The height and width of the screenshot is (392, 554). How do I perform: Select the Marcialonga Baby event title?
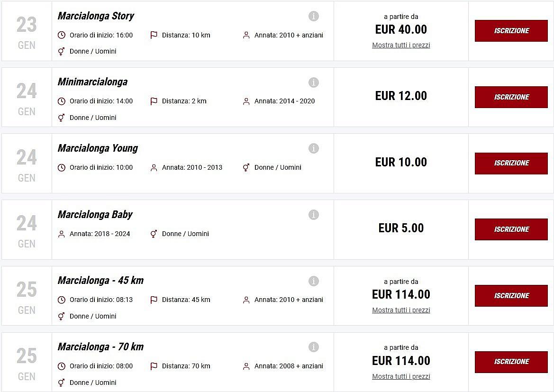[x=95, y=215]
